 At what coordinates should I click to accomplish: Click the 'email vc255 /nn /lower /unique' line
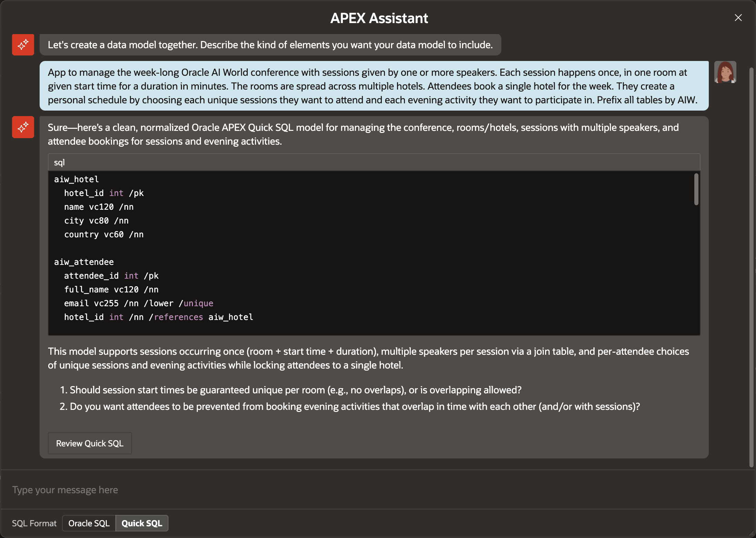tap(139, 303)
